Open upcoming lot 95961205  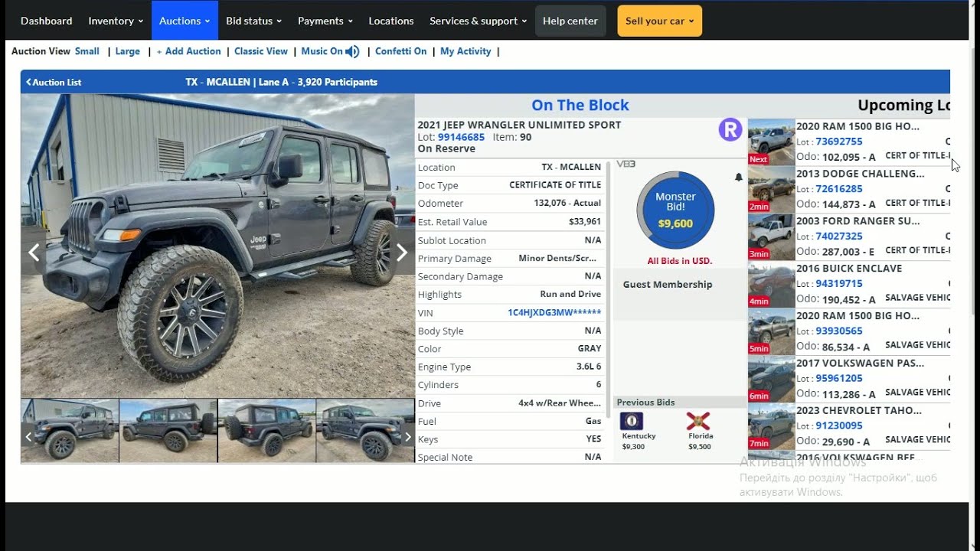pos(839,378)
